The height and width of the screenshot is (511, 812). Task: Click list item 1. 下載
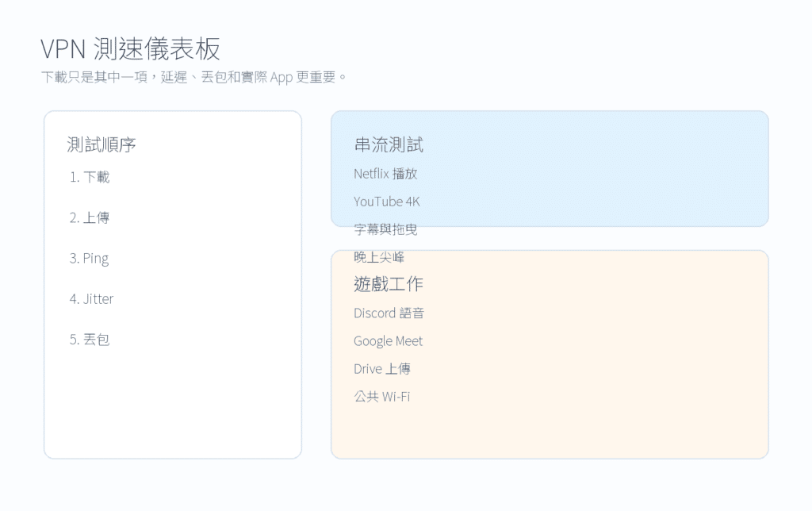(x=90, y=177)
